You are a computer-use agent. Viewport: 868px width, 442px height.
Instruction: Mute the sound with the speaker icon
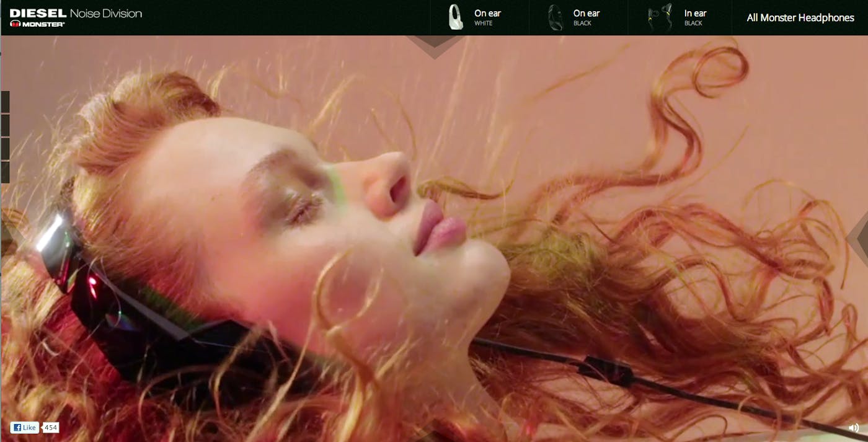pos(854,428)
